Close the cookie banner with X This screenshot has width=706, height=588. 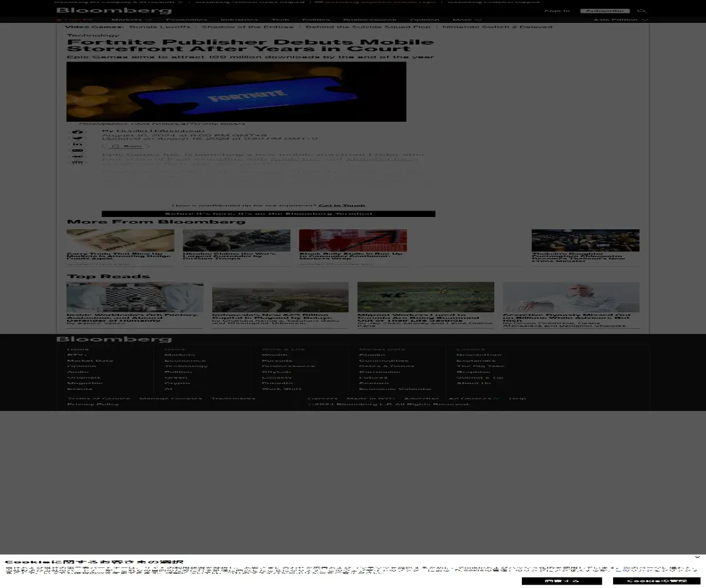click(x=697, y=557)
